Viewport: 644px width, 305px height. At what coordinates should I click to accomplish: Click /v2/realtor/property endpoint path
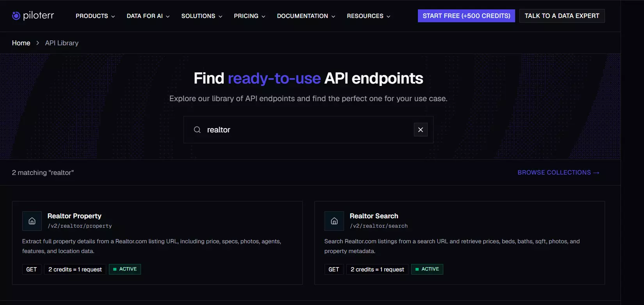(x=80, y=226)
